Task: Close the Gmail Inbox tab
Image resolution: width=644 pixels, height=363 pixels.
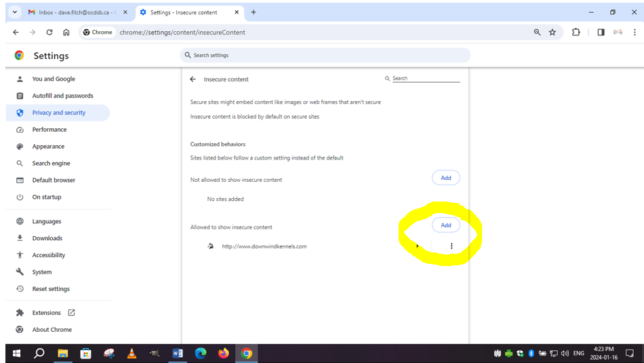Action: (125, 12)
